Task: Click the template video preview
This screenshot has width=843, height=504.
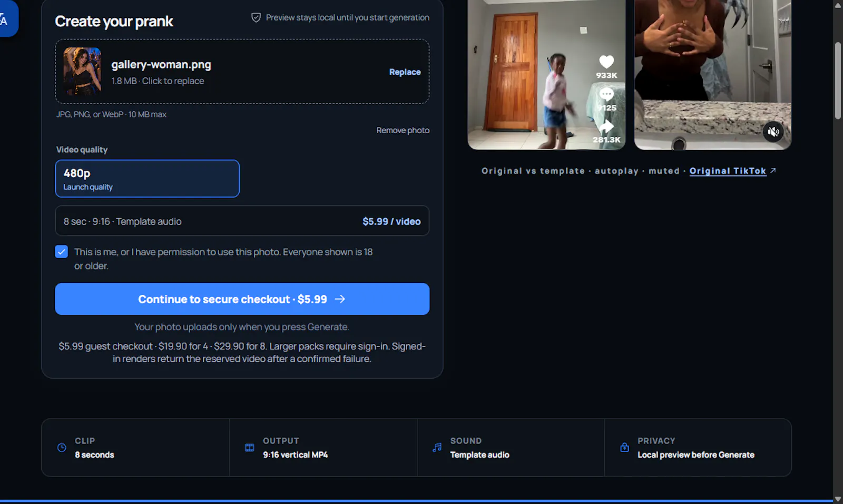Action: click(713, 75)
